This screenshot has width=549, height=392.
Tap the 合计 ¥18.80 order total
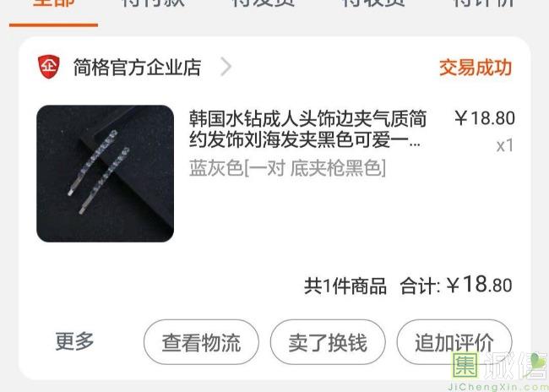coord(456,285)
